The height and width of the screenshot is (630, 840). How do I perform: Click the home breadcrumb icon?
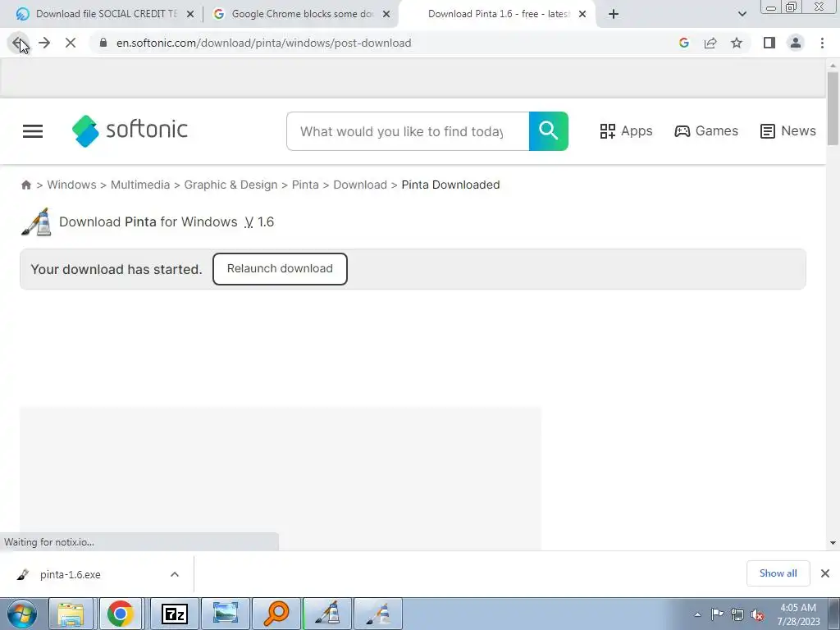coord(26,185)
